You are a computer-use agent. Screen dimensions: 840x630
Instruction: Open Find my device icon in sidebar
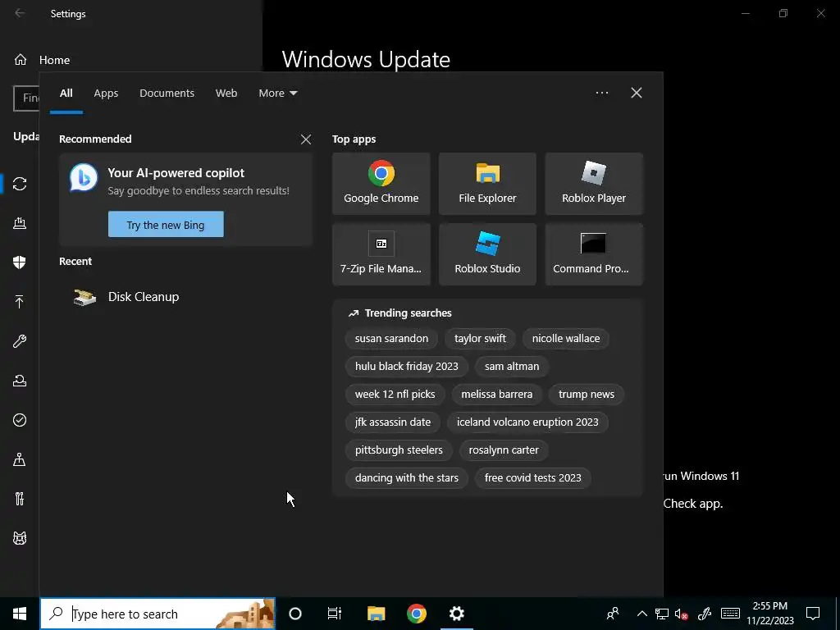pyautogui.click(x=20, y=459)
